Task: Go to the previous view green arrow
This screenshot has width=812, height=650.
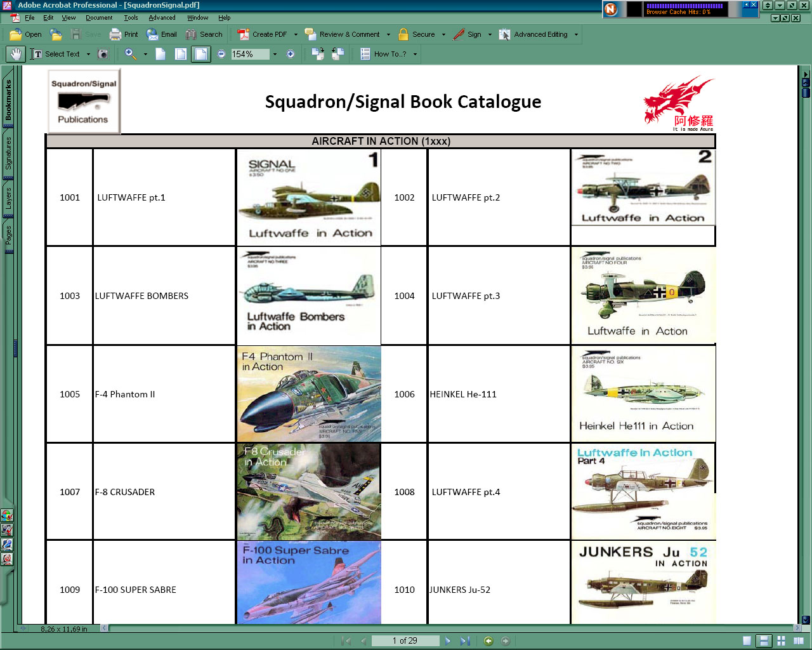Action: pyautogui.click(x=488, y=641)
